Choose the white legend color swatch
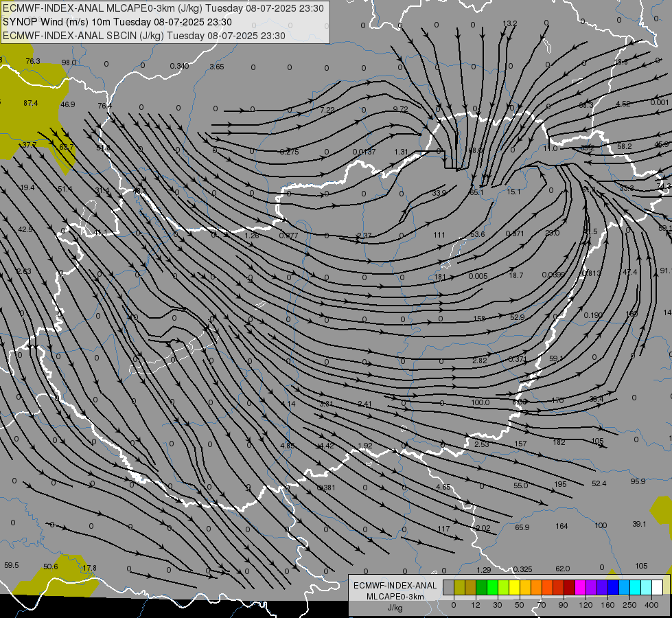Viewport: 672px width, 618px height. point(657,587)
